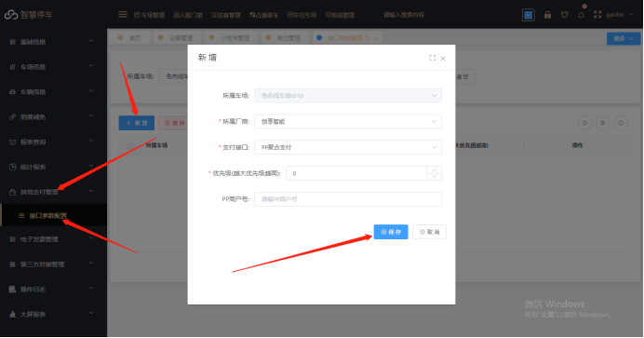Viewport: 644px width, 338px height.
Task: Click the fullscreen icon beside gaobo
Action: 597,14
